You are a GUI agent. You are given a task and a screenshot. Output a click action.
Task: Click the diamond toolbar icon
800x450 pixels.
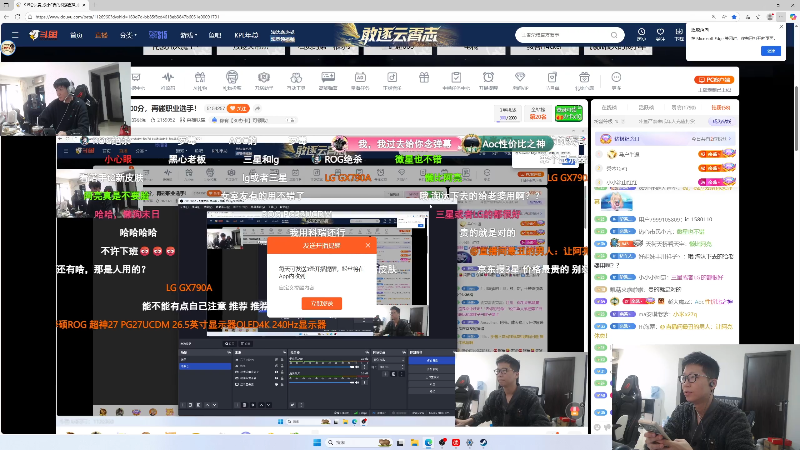pyautogui.click(x=520, y=78)
